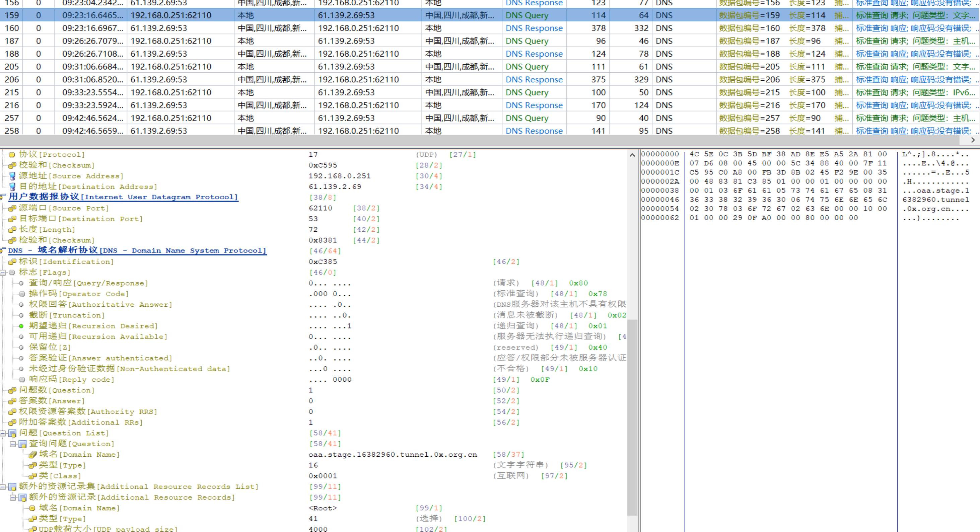Select packet 215 DNS Query

(490, 92)
